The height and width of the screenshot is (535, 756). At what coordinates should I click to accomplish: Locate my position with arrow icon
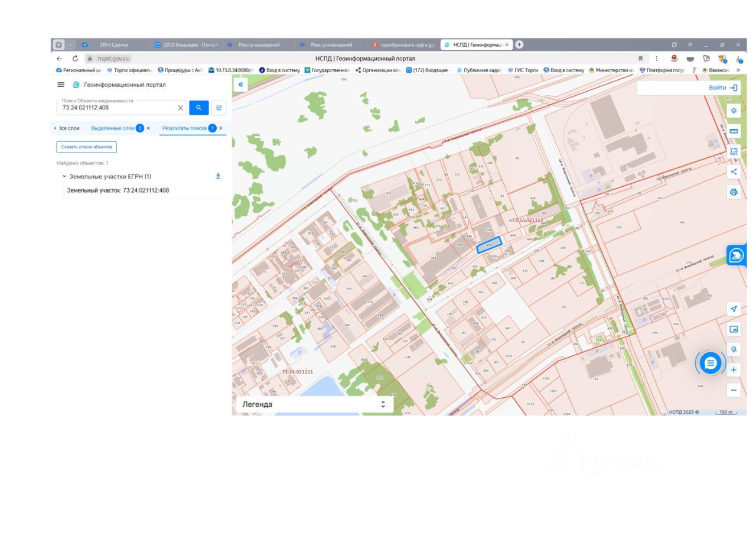734,309
